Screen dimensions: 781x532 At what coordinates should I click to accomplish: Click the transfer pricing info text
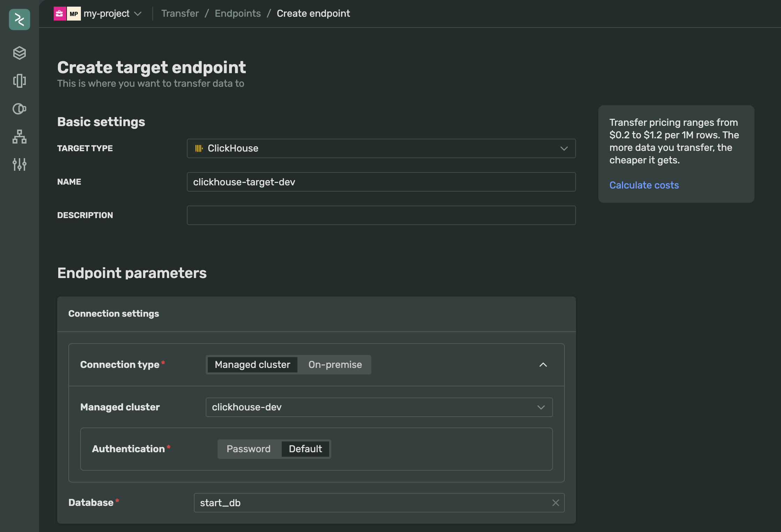pyautogui.click(x=674, y=141)
